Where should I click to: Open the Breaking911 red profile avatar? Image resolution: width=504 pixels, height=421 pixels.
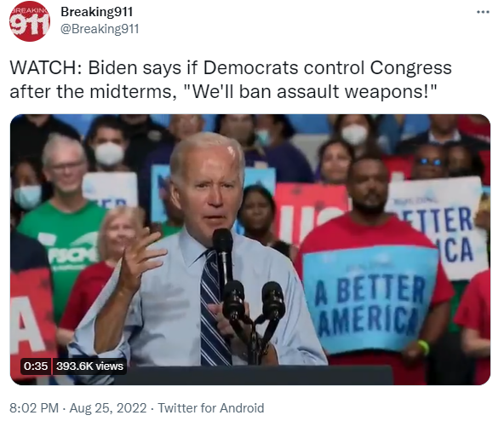(30, 21)
